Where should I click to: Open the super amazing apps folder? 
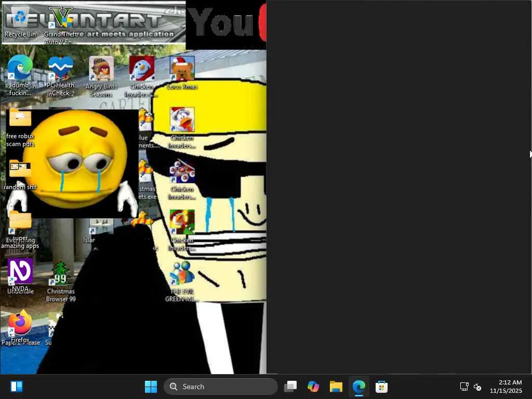(20, 230)
